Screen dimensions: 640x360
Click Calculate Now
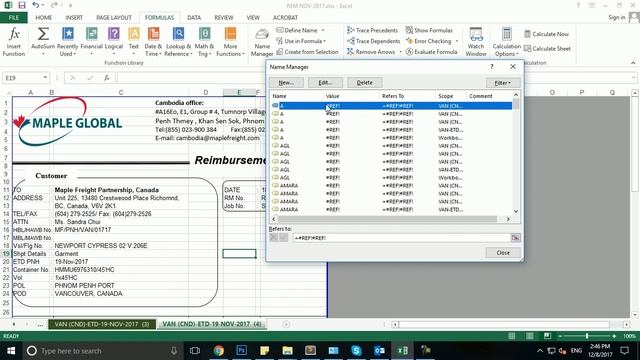tap(547, 34)
